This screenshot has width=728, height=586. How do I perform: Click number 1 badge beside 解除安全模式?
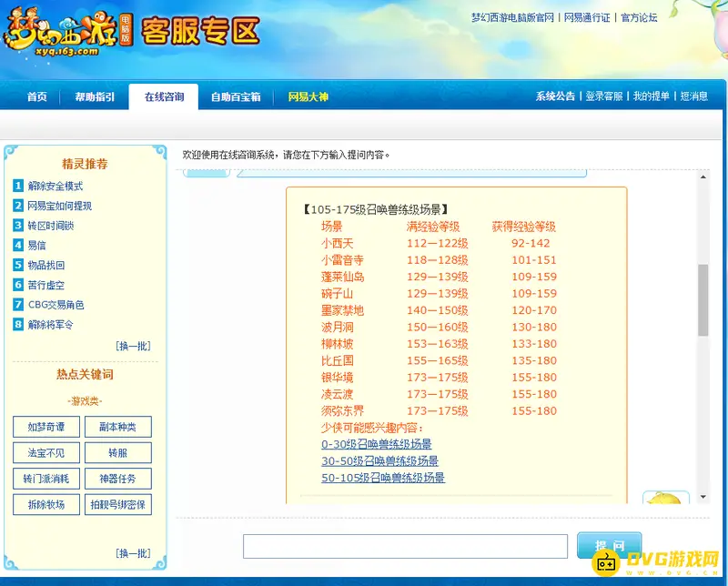coord(18,186)
